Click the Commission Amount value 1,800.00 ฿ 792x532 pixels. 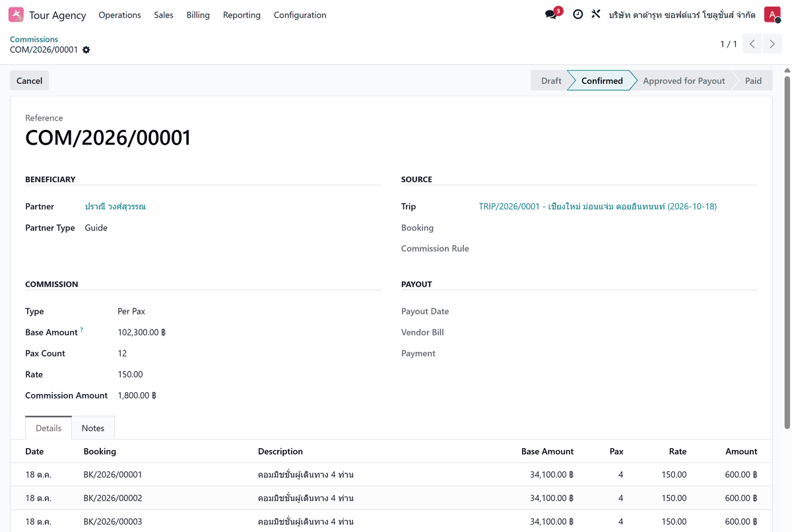click(x=137, y=396)
